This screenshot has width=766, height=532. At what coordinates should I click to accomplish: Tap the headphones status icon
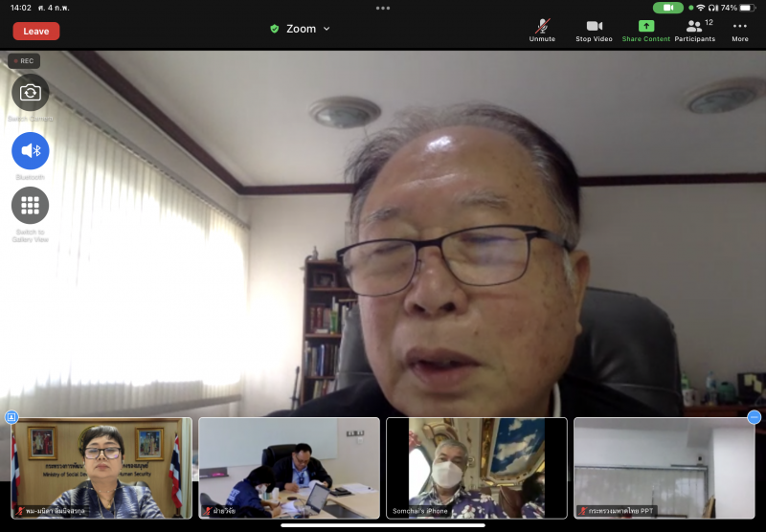point(713,8)
